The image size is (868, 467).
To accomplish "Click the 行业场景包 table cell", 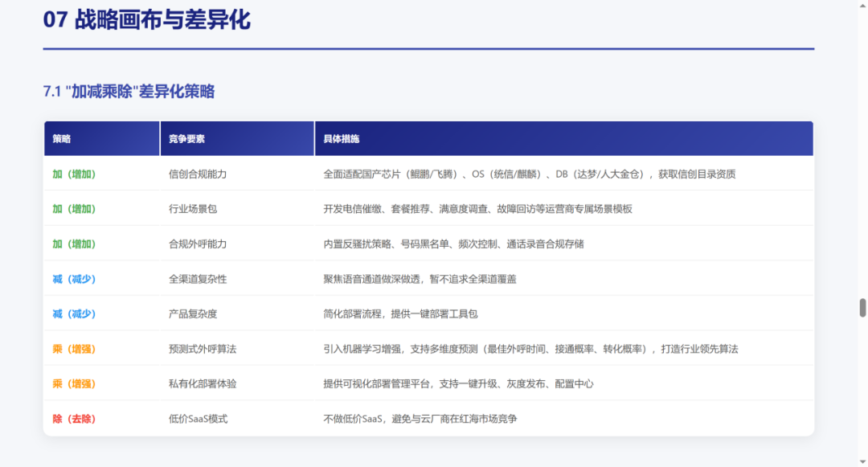I will pyautogui.click(x=193, y=209).
